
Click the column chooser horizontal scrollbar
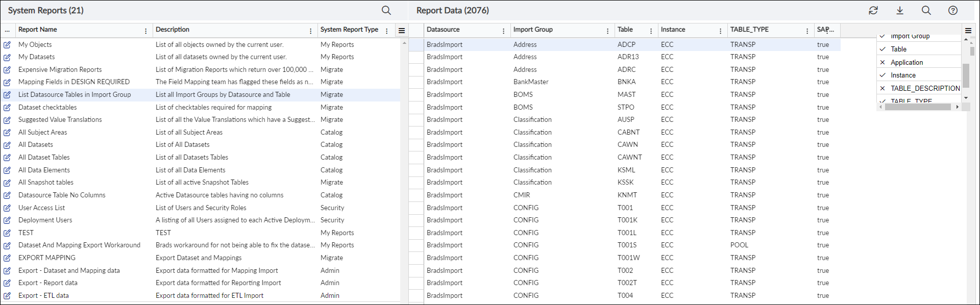[x=918, y=107]
